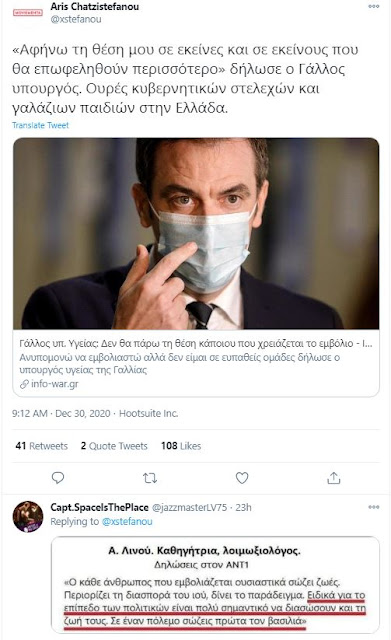View the 41 Retweets list
This screenshot has height=640, width=391.
pyautogui.click(x=41, y=446)
